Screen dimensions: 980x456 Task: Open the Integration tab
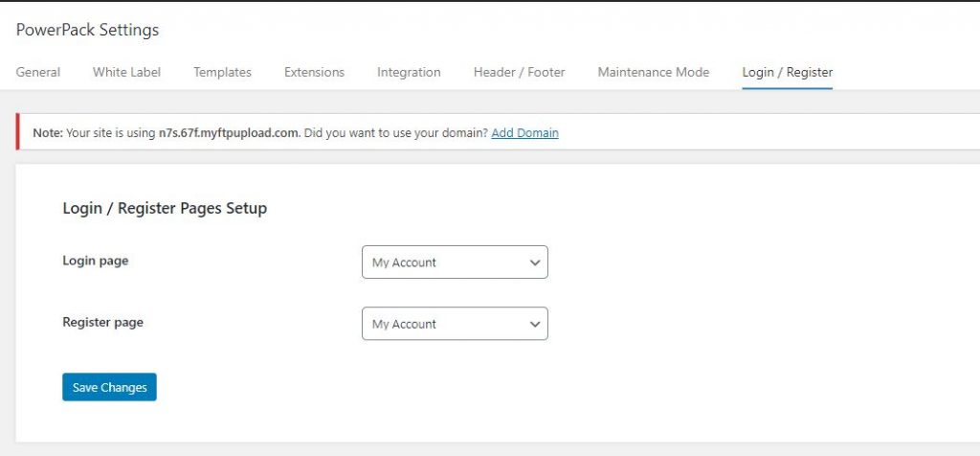coord(409,72)
